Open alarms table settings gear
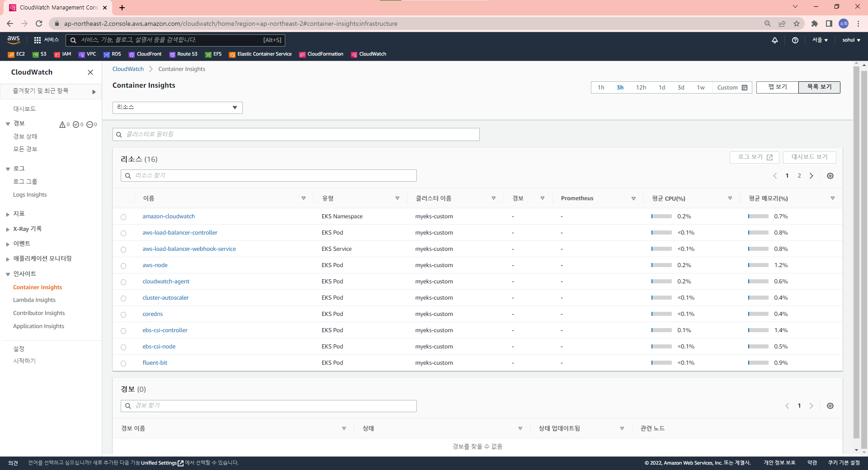This screenshot has height=470, width=868. point(830,406)
